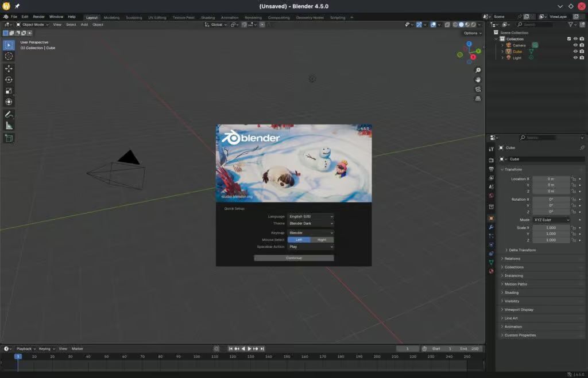
Task: Open the Theme dropdown in Quick Setup
Action: (311, 223)
